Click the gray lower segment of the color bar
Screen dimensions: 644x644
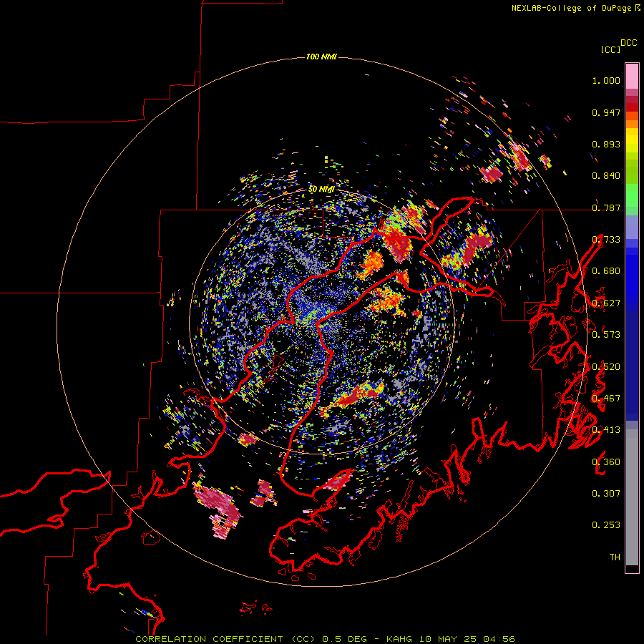click(x=632, y=497)
